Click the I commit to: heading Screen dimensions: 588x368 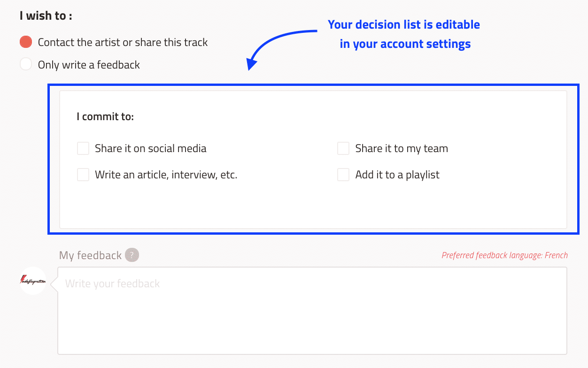click(x=105, y=116)
